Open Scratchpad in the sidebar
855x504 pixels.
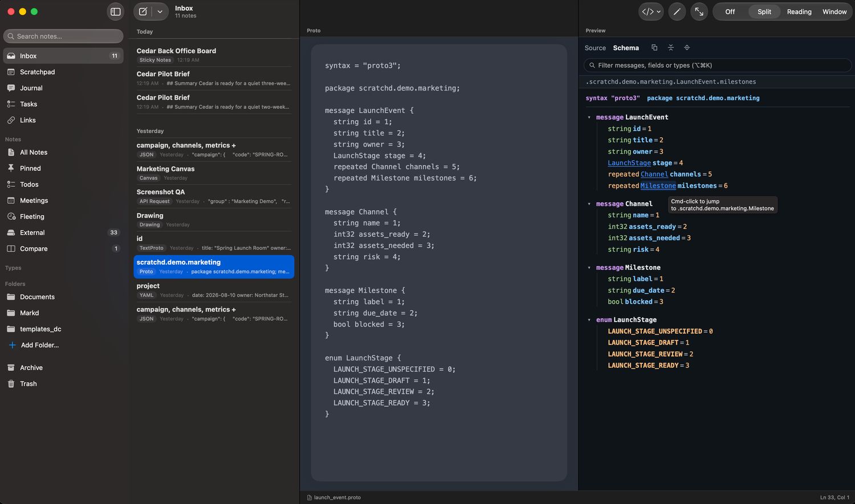63,72
